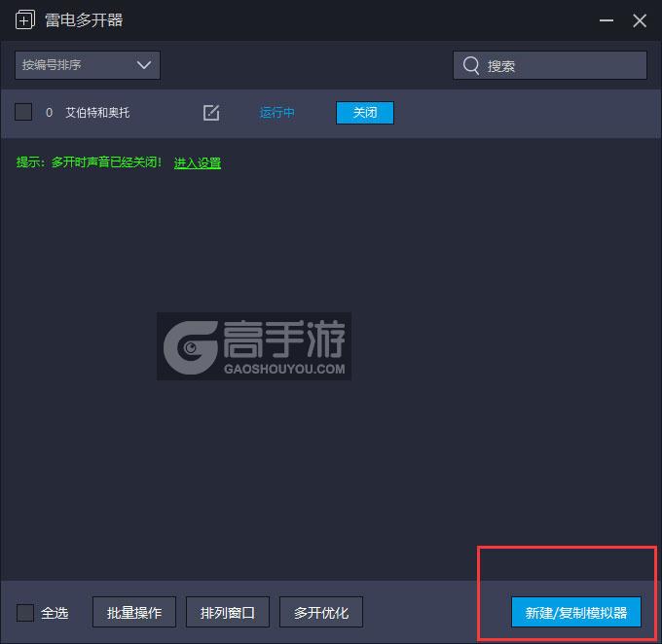The image size is (662, 644).
Task: Click the hint text 多开时声音已经关闭
Action: pos(106,162)
